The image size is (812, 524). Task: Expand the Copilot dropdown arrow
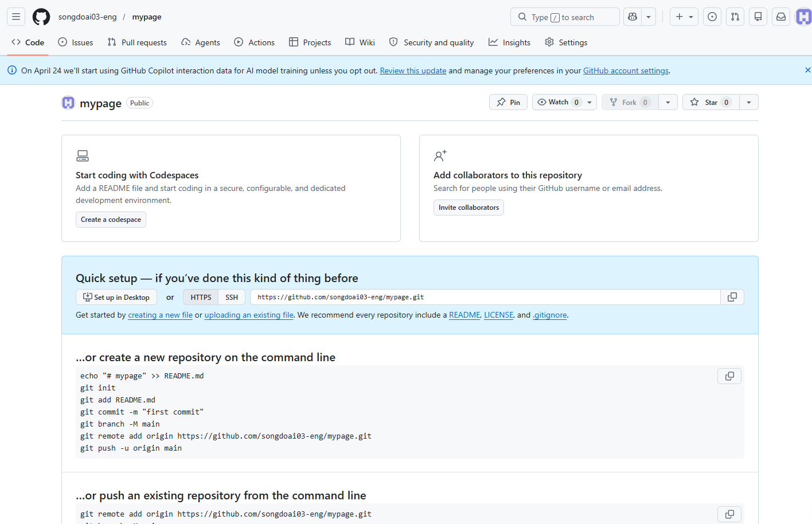(649, 17)
